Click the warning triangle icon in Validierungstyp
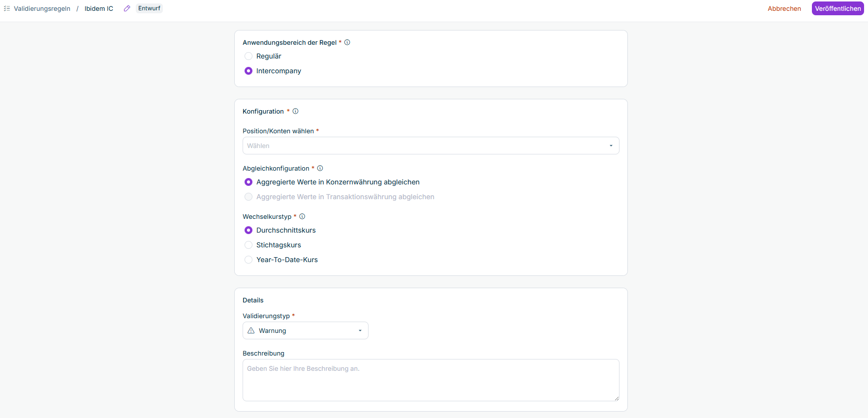 [251, 330]
